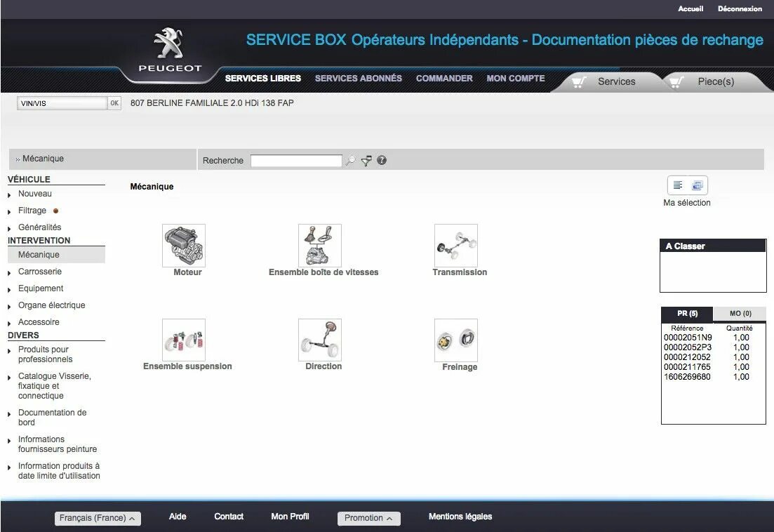
Task: Select reference 00002051N9 in the list
Action: pos(688,338)
